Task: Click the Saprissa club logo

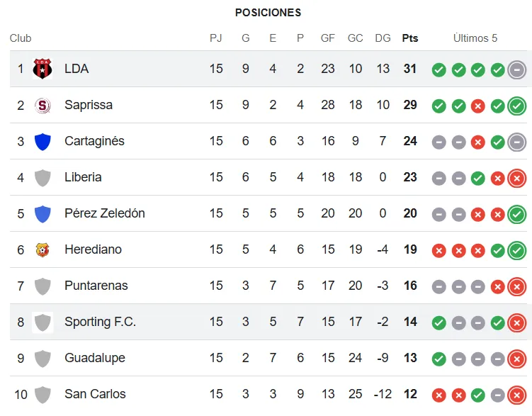Action: [x=43, y=105]
